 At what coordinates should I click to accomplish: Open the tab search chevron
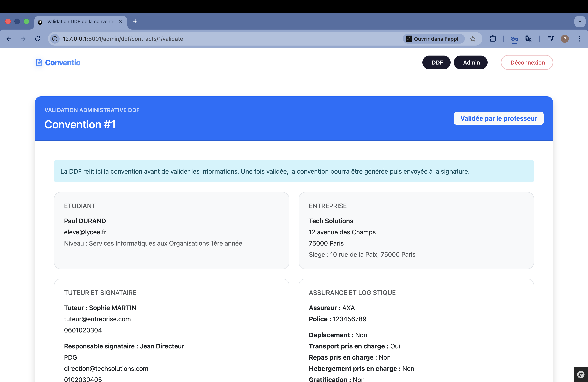580,21
